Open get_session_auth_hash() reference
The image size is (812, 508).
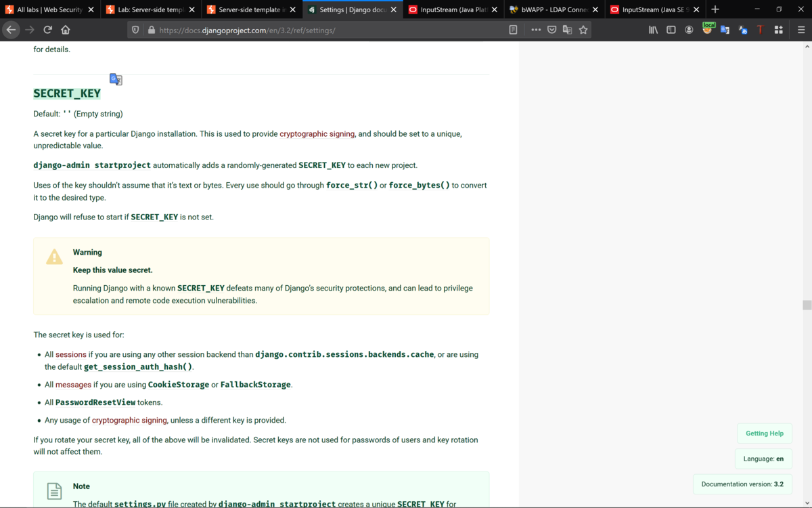tap(138, 366)
